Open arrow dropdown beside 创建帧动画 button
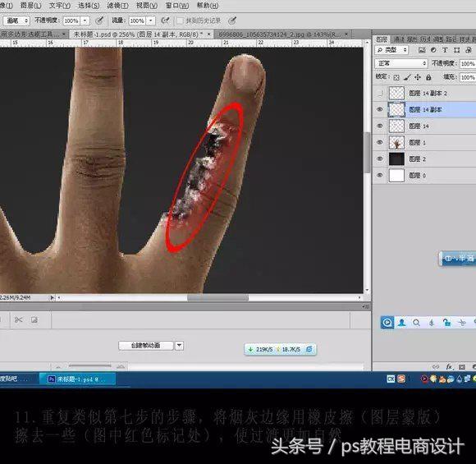The height and width of the screenshot is (464, 476). coord(180,346)
